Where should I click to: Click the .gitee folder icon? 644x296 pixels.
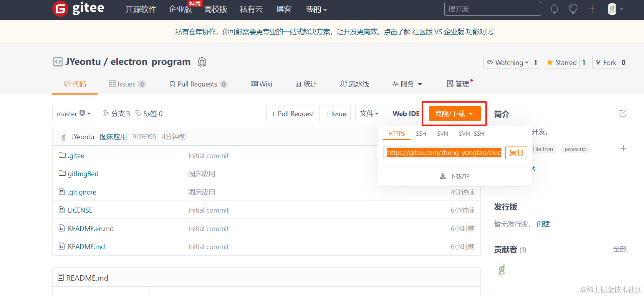(x=62, y=155)
